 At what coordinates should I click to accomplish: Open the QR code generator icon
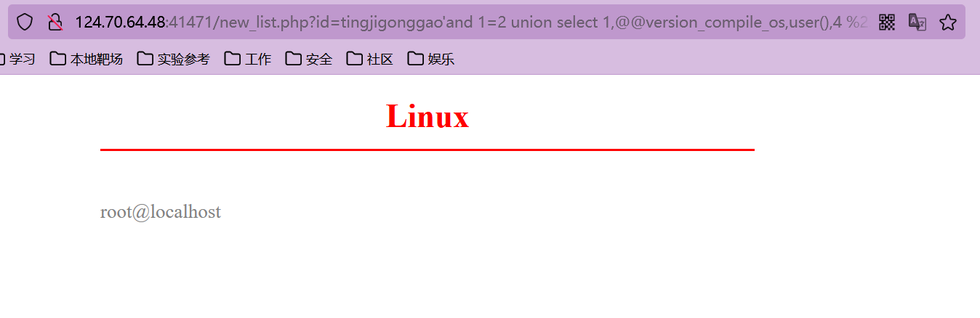point(887,22)
